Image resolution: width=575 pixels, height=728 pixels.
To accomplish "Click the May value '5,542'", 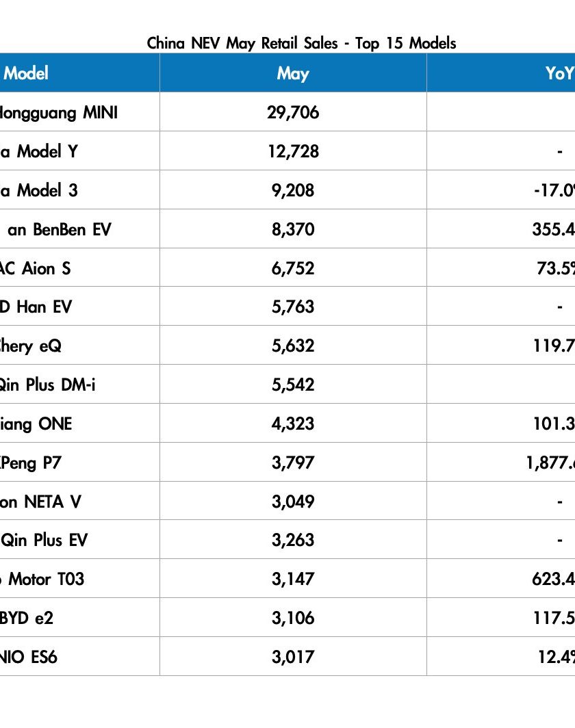I will click(293, 385).
